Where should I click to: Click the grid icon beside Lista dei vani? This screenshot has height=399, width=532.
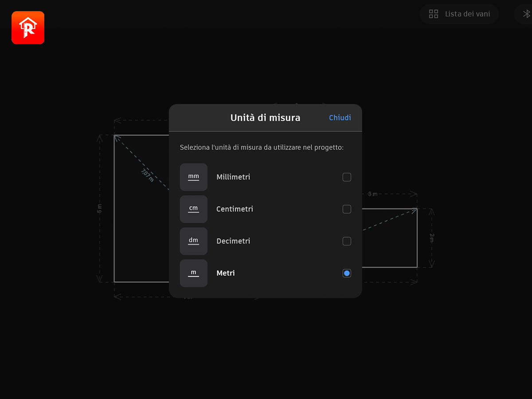click(x=434, y=14)
